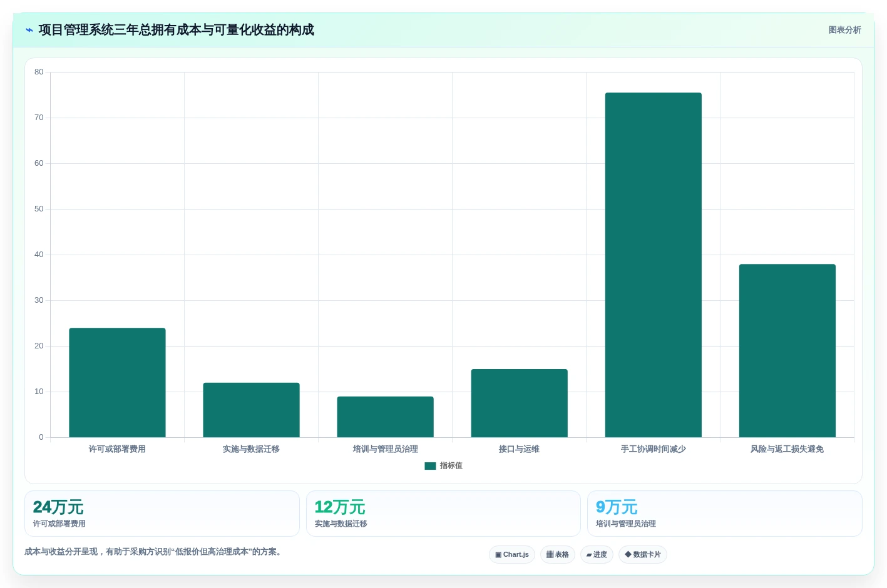Click the y-axis value 50
This screenshot has height=588, width=887.
tap(39, 209)
